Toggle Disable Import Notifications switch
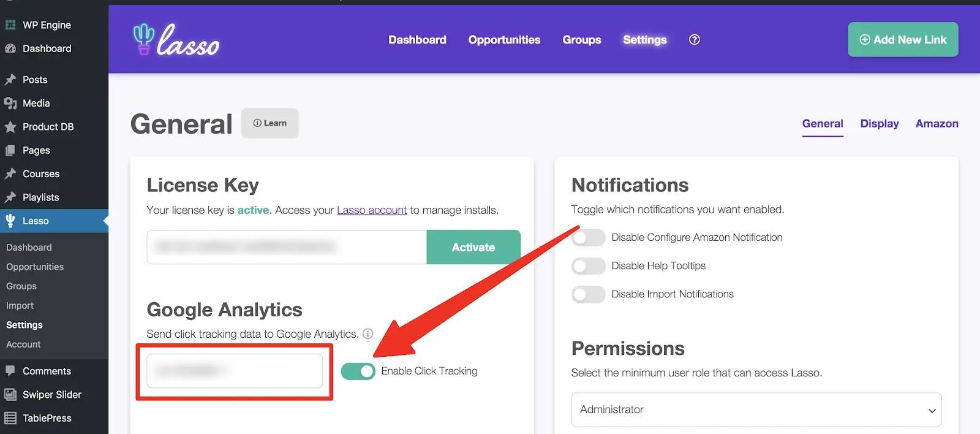The width and height of the screenshot is (980, 434). 589,294
